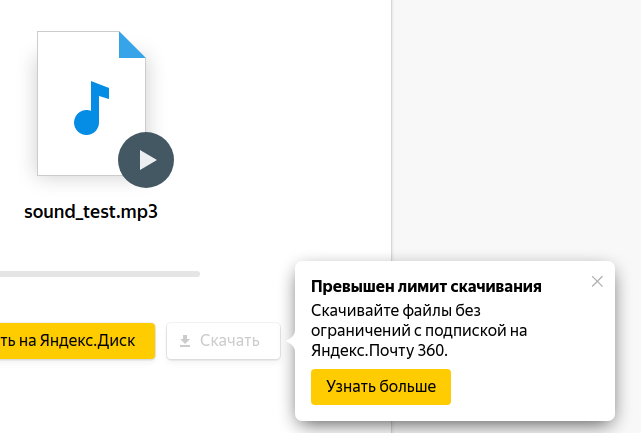Image resolution: width=641 pixels, height=433 pixels.
Task: Close the download limit popup
Action: (597, 282)
